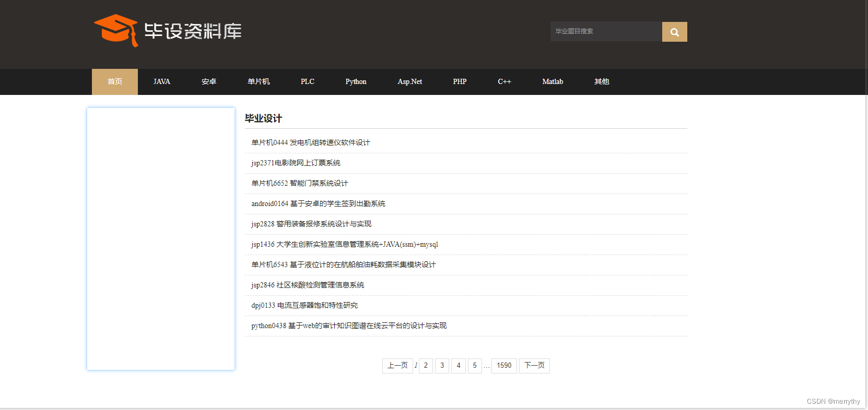Click the magnifier search button
This screenshot has height=410, width=868.
point(675,32)
